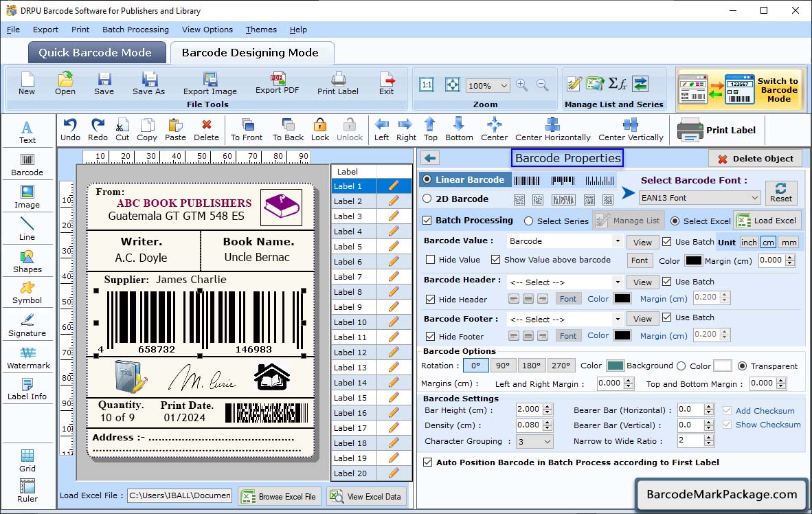The width and height of the screenshot is (812, 514).
Task: Select the Text tool in sidebar
Action: [27, 132]
